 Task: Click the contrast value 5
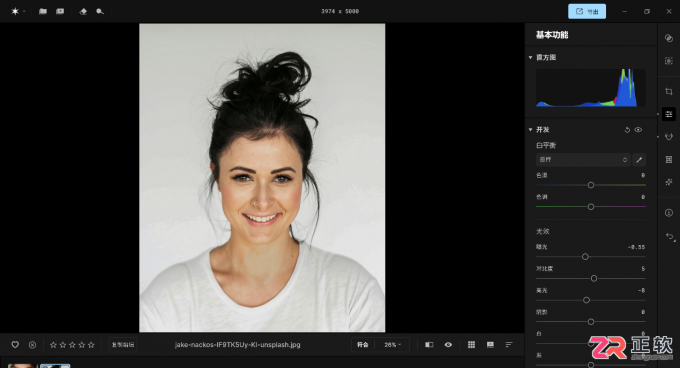coord(643,269)
